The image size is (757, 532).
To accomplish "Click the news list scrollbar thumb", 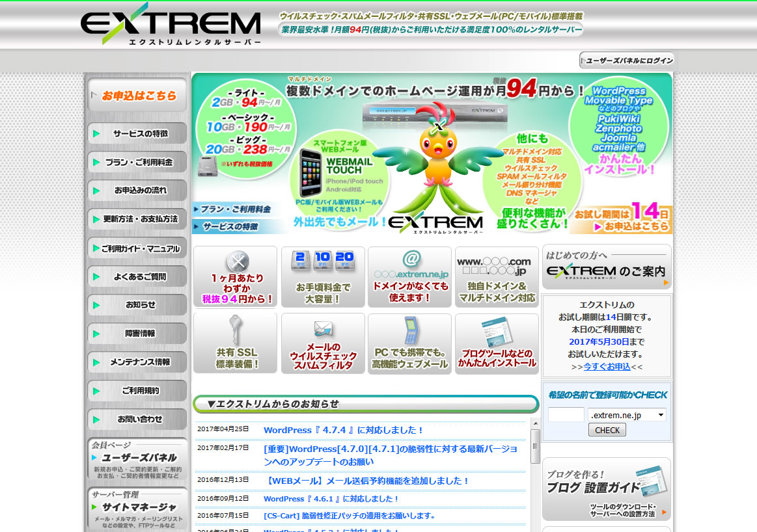I will click(x=535, y=446).
